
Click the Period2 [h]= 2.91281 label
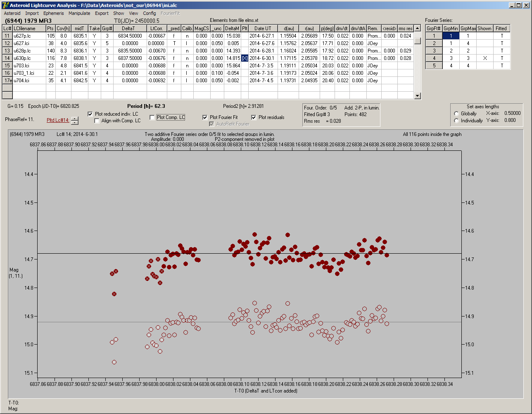coord(243,106)
